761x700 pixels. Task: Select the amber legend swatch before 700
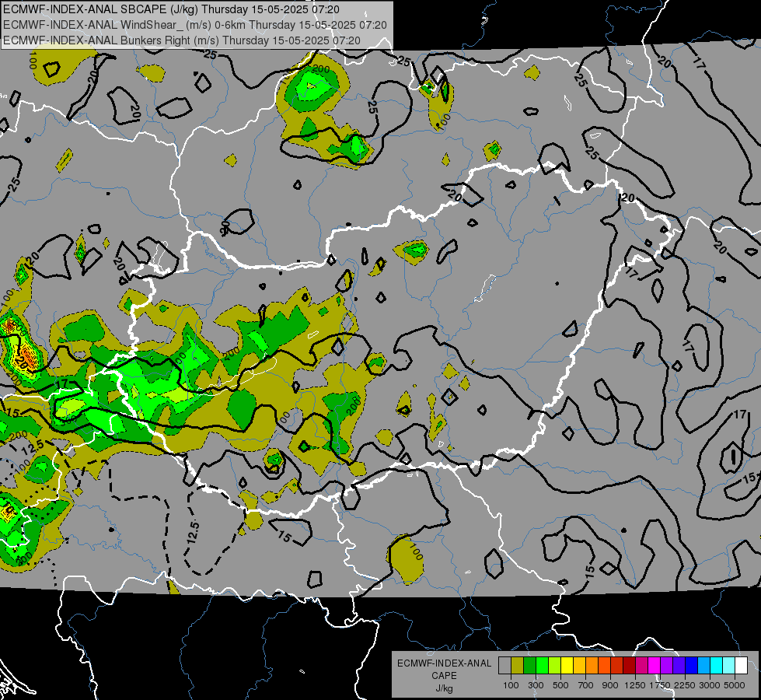point(579,665)
